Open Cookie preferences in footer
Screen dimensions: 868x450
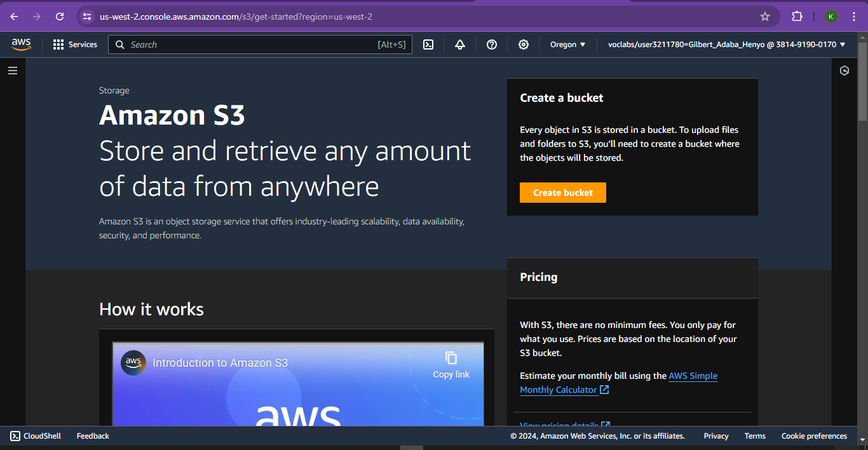click(x=814, y=436)
